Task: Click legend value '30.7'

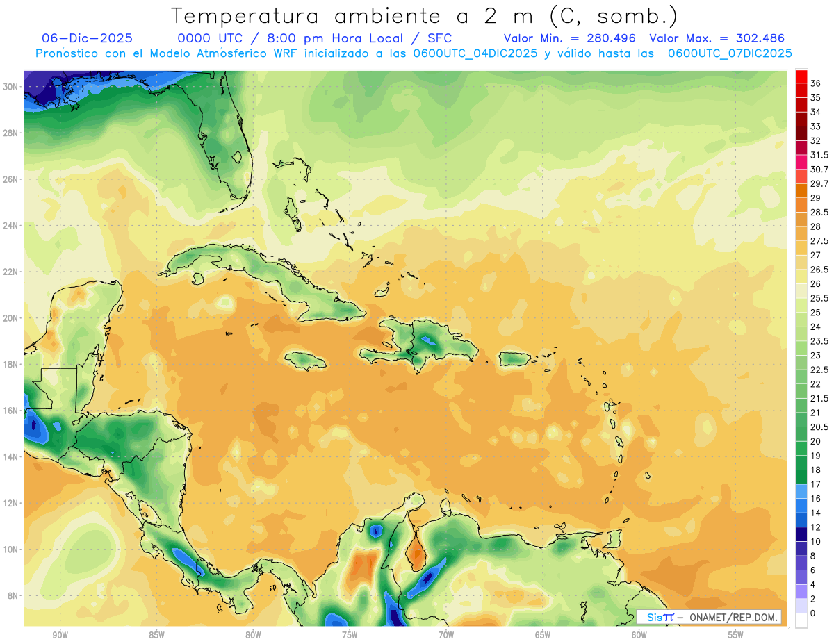Action: click(x=819, y=170)
